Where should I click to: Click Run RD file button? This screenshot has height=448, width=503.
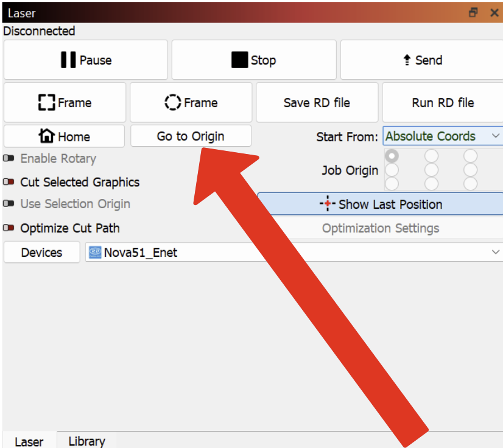[443, 103]
